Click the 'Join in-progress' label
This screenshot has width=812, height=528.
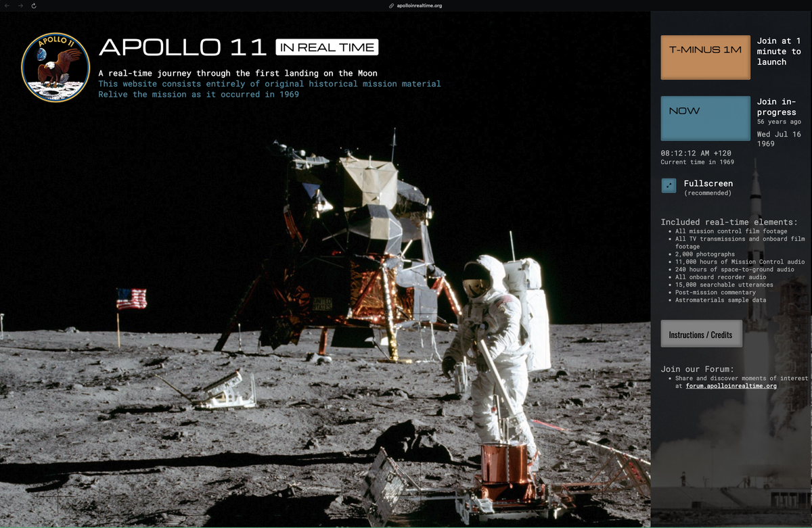point(777,107)
